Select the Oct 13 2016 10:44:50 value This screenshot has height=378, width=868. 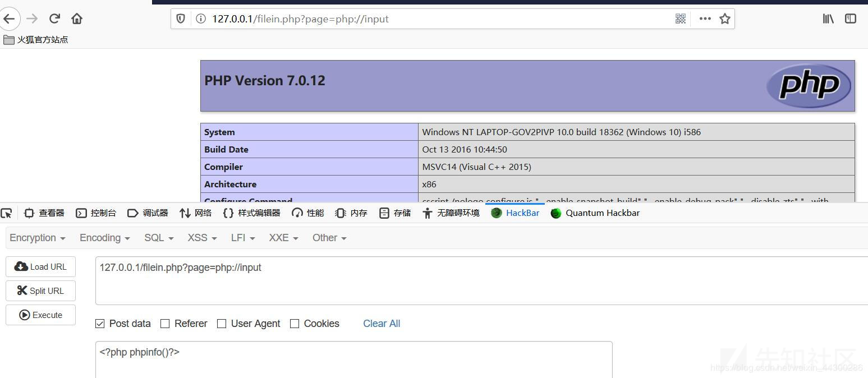click(x=465, y=150)
